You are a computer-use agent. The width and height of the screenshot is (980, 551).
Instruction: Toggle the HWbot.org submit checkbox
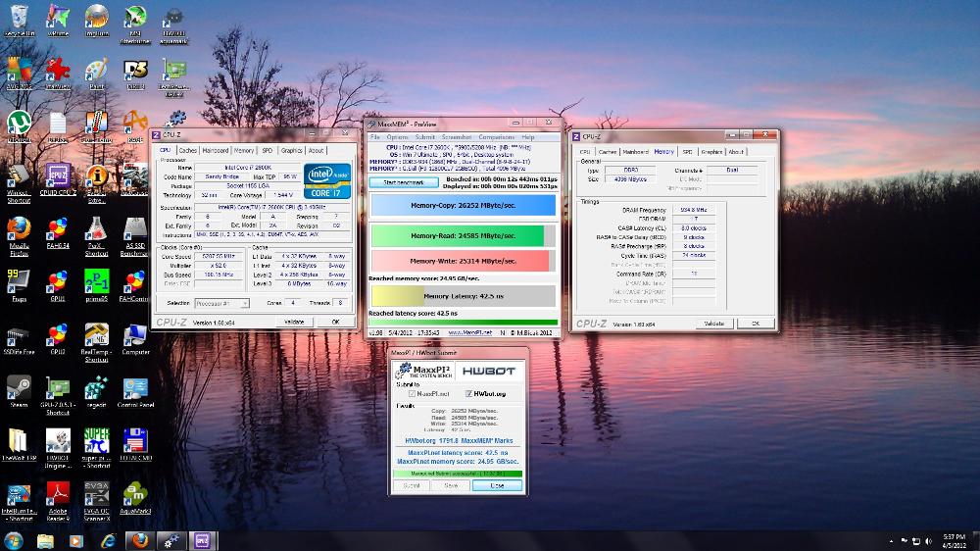pos(468,394)
